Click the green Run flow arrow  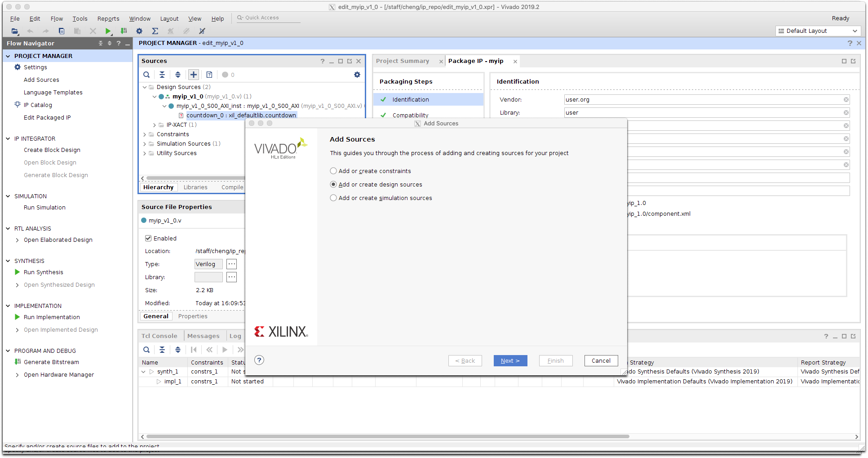pyautogui.click(x=108, y=31)
